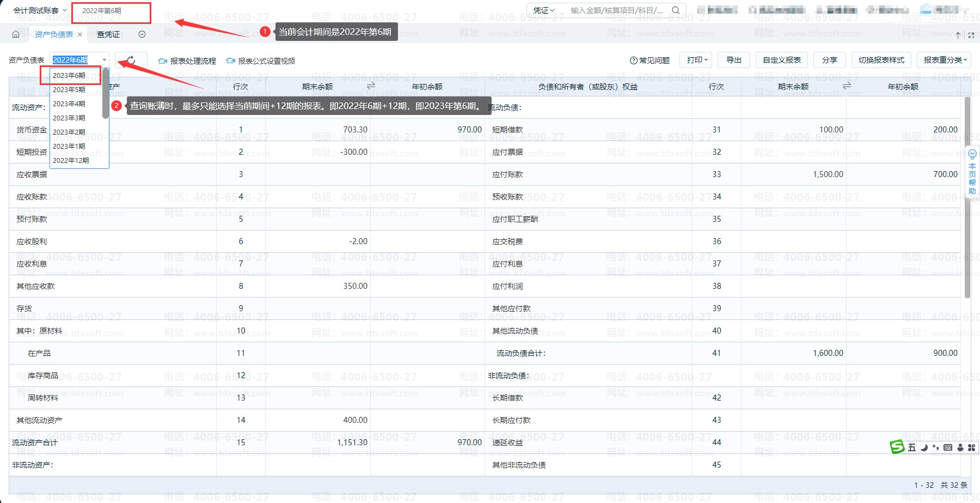Click the 导出 button

point(733,60)
